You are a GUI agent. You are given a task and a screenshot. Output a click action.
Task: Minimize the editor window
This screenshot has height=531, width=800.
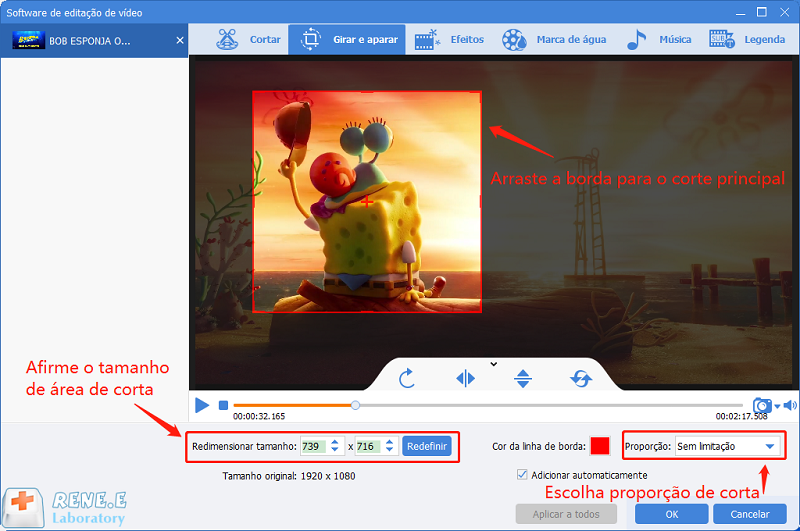click(740, 14)
